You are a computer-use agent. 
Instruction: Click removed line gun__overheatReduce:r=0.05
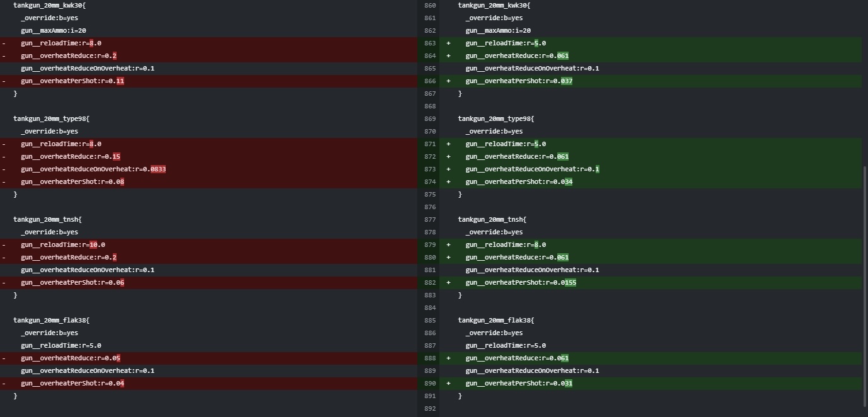pos(71,358)
